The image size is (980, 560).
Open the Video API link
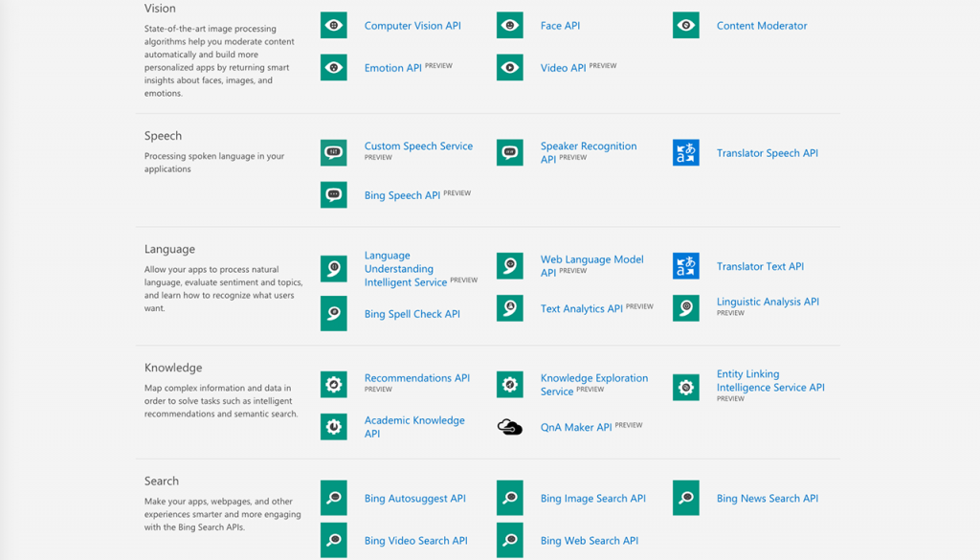pos(563,68)
